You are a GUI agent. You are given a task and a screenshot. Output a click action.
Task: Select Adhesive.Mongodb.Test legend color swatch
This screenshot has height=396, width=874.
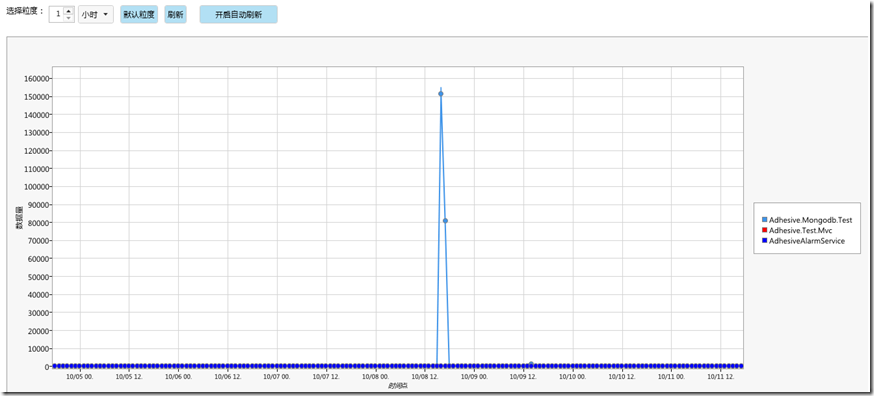click(x=764, y=220)
